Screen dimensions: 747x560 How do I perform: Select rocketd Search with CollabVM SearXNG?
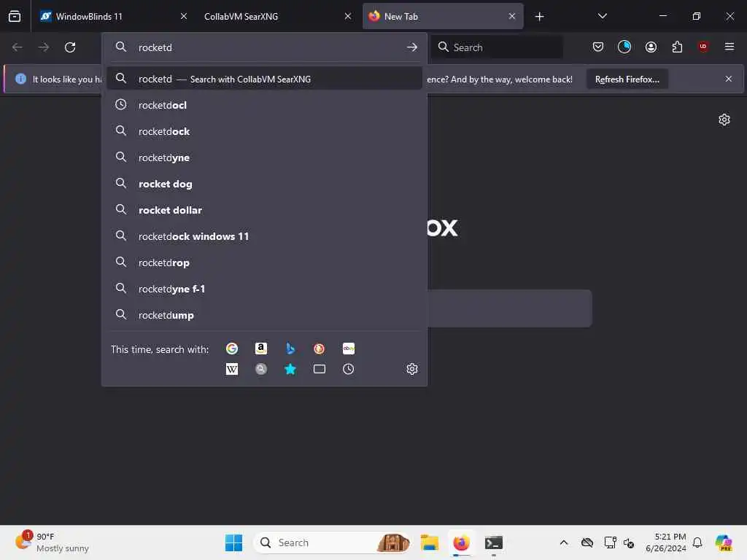[x=264, y=79]
